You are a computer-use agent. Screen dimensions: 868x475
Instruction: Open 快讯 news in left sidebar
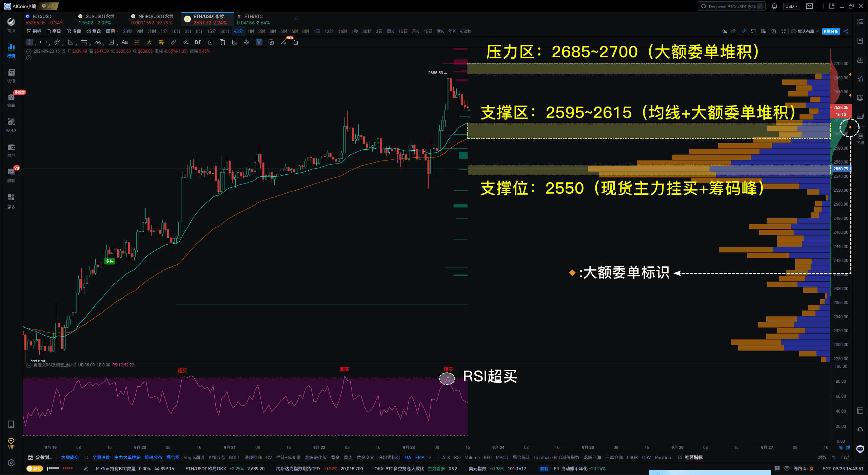pos(11,75)
